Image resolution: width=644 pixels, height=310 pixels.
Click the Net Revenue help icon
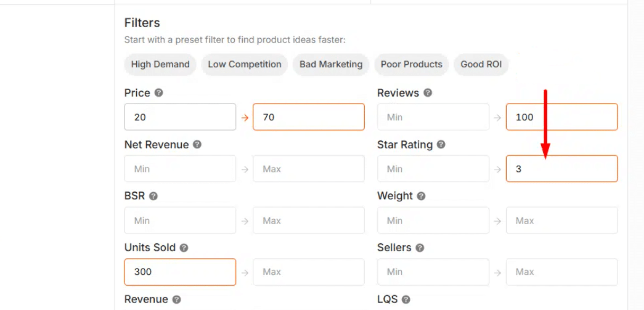197,144
